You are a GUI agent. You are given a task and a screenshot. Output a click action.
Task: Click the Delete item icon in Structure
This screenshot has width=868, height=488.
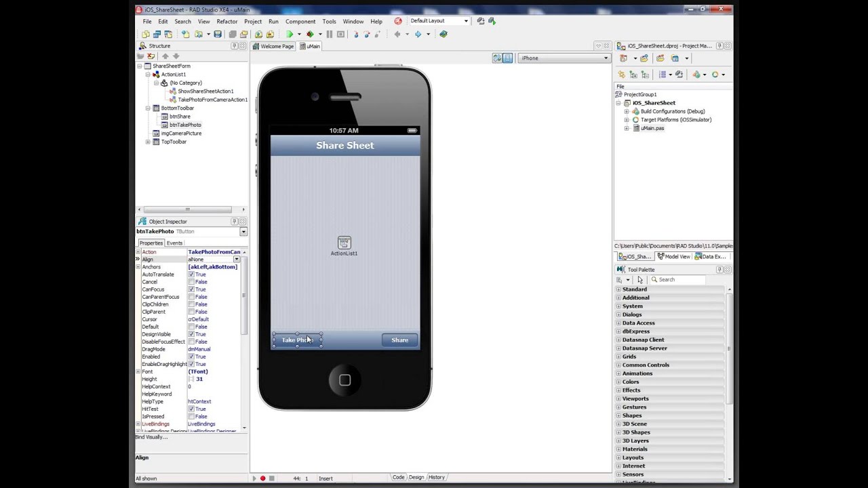[151, 56]
